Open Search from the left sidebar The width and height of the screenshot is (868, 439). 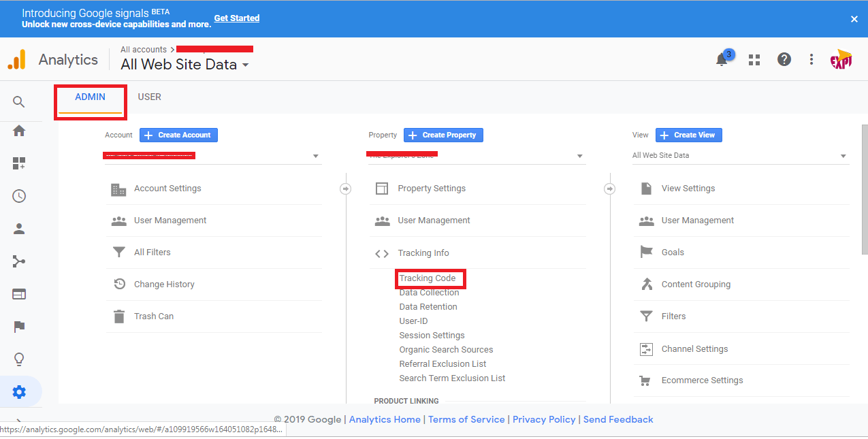click(x=18, y=101)
